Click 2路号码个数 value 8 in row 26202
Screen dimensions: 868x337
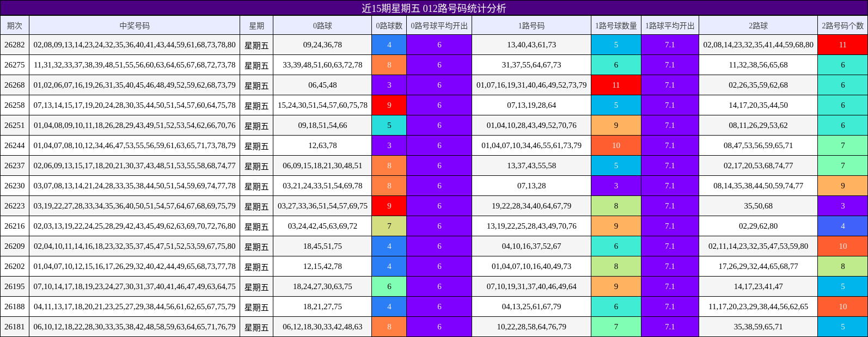842,266
